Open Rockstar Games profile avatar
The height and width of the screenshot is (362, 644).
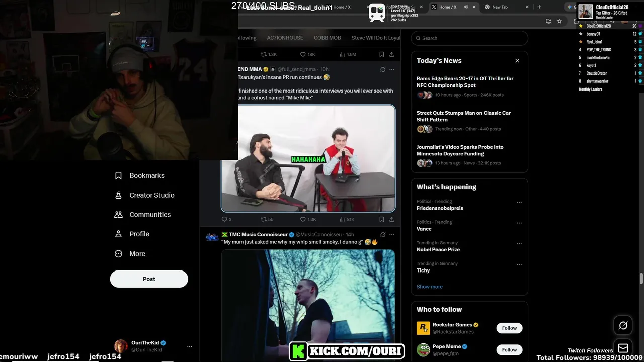[x=423, y=328]
